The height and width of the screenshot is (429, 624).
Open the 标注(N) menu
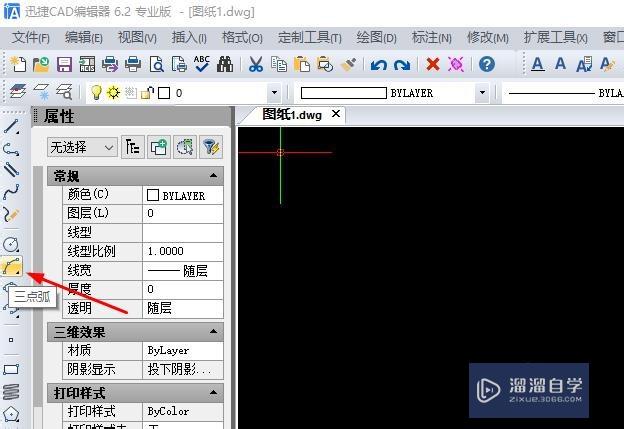pos(432,38)
